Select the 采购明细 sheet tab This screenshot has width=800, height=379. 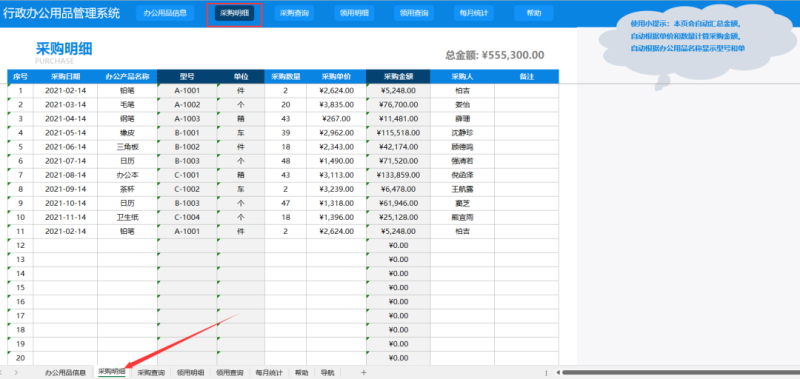[112, 372]
